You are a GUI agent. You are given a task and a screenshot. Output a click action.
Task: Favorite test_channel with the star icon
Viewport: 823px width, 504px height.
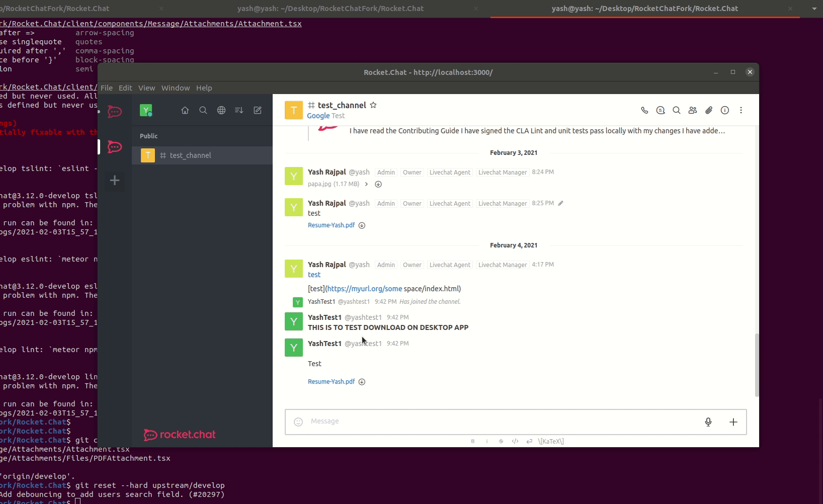(373, 105)
